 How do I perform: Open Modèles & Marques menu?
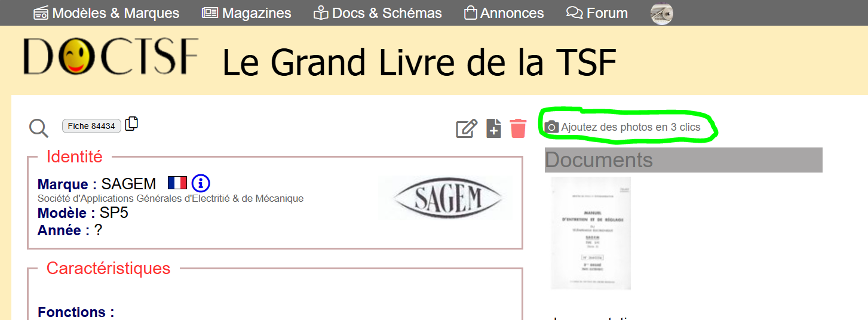106,13
